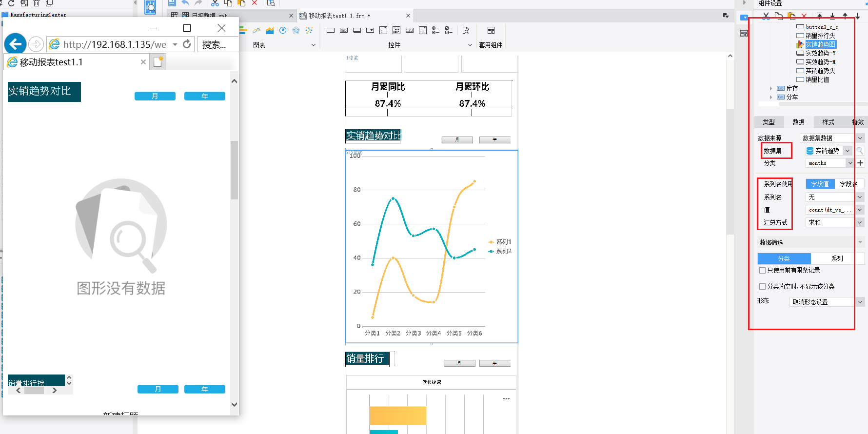This screenshot has height=434, width=868.
Task: Insert an area chart from toolbar
Action: pyautogui.click(x=270, y=31)
